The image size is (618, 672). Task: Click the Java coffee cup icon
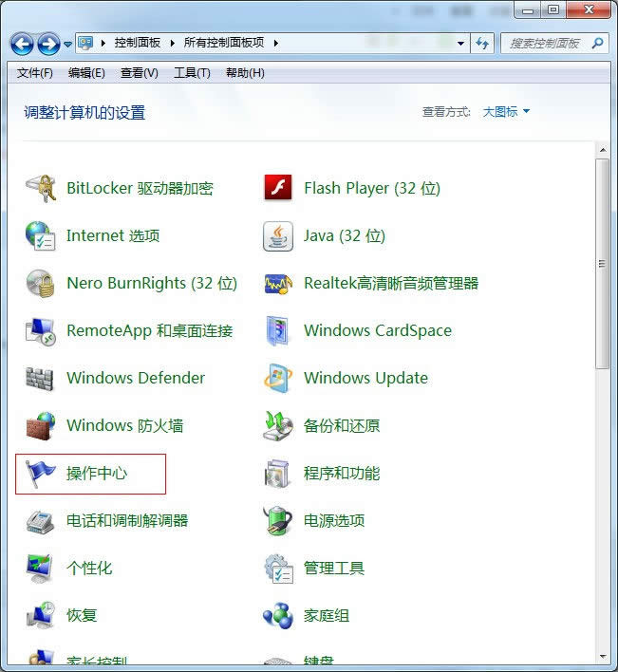[x=278, y=235]
